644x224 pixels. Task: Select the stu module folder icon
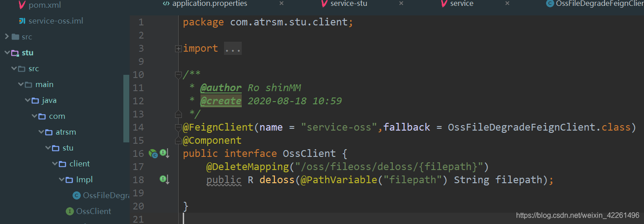point(15,53)
